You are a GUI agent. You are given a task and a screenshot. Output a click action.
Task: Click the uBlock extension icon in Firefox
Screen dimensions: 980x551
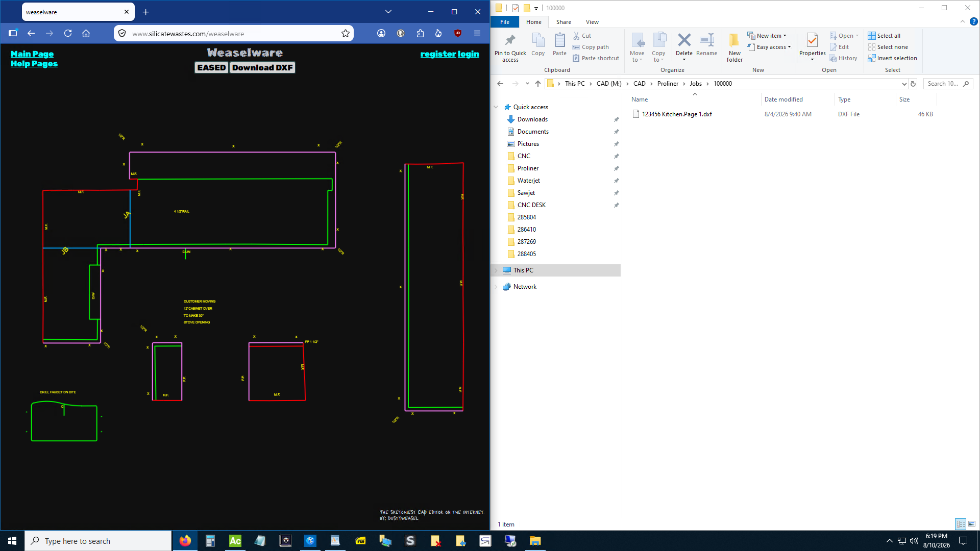[458, 33]
